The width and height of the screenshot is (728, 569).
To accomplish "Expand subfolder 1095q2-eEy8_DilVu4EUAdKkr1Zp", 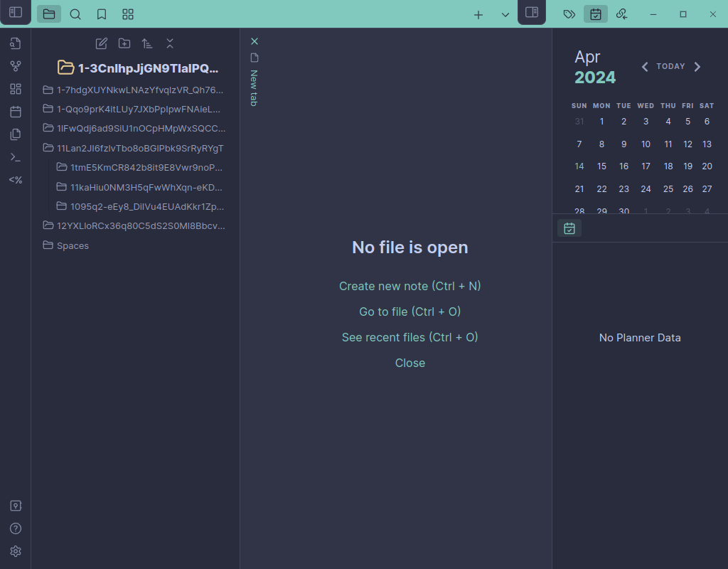I will 140,207.
